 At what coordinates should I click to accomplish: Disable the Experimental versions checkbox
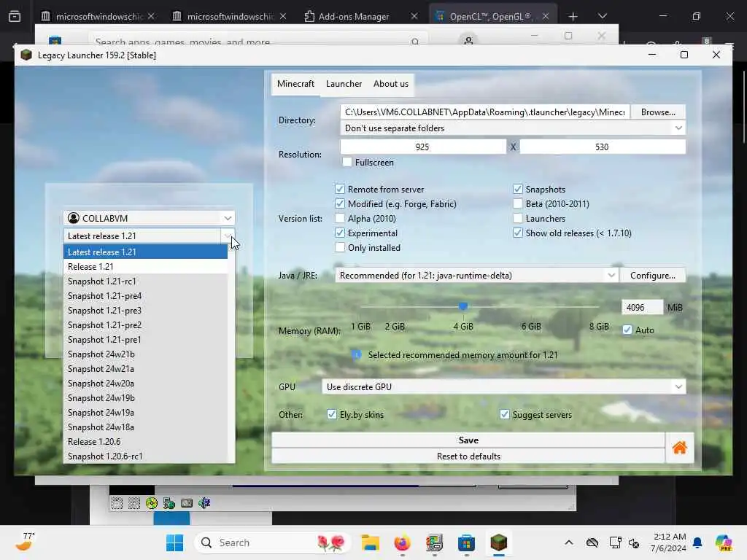pyautogui.click(x=340, y=233)
